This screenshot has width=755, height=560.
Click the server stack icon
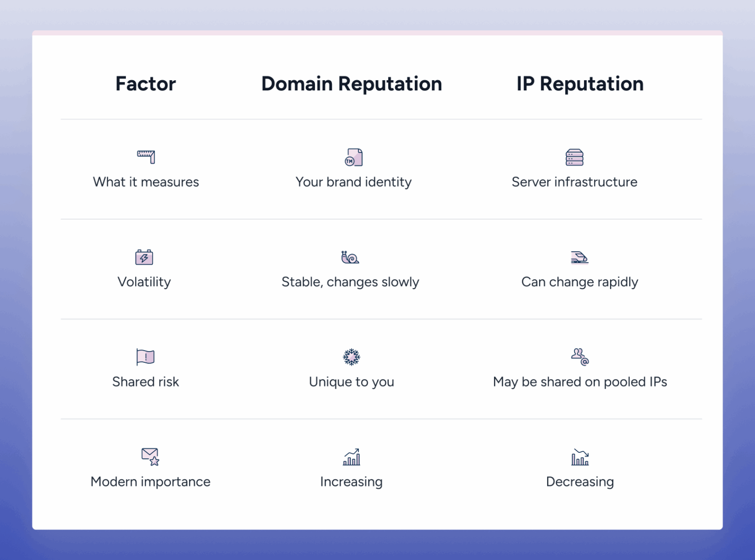(574, 157)
